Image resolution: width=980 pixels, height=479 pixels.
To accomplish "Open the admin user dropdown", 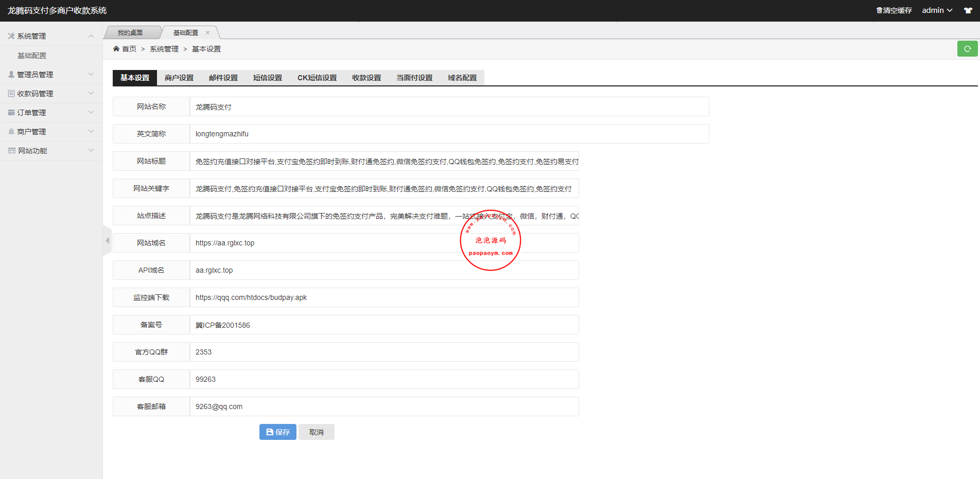I will point(937,10).
